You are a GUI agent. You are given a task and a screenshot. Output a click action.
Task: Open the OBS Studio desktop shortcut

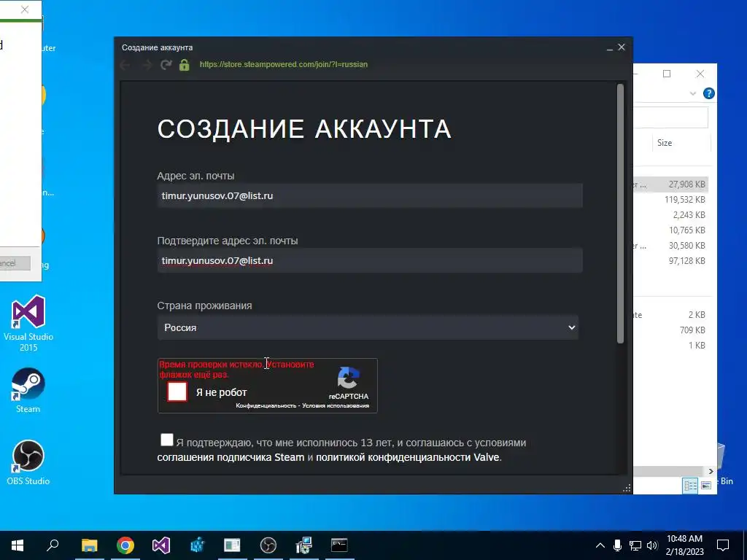pyautogui.click(x=28, y=462)
